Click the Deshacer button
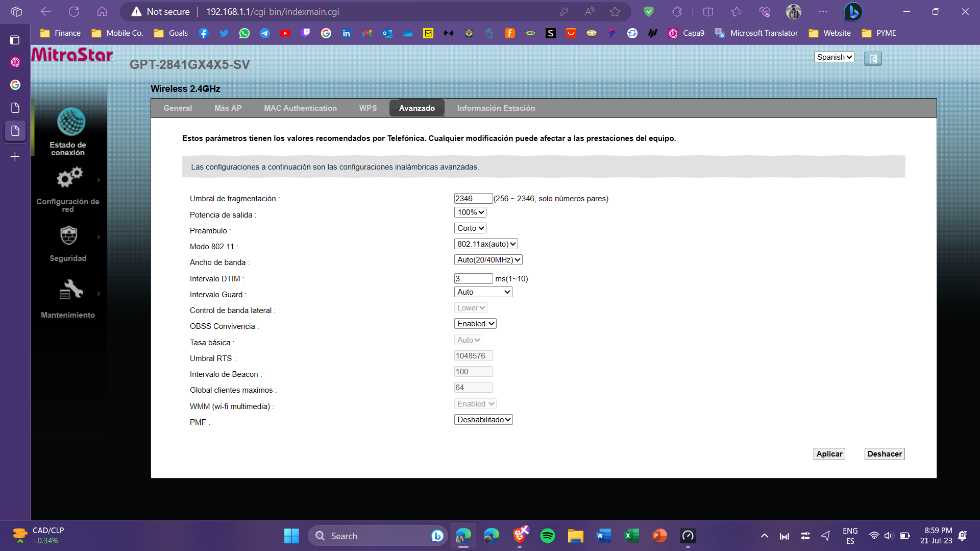 pos(884,454)
